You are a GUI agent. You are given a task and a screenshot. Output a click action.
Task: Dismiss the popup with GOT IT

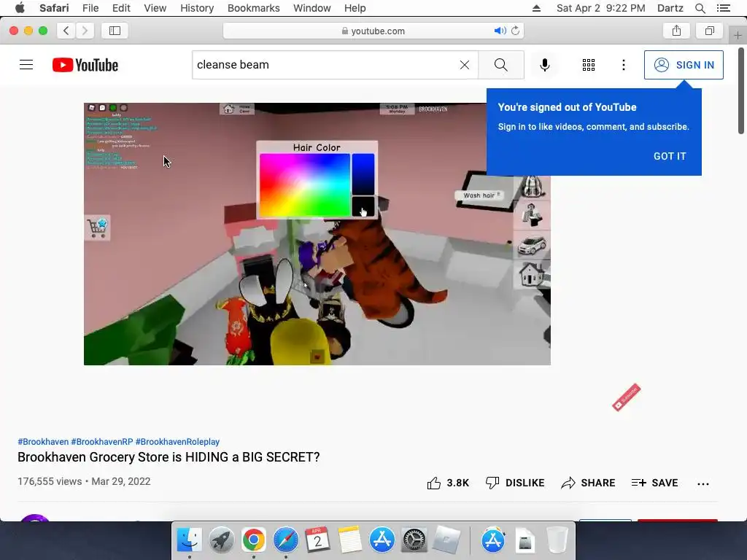pyautogui.click(x=670, y=156)
